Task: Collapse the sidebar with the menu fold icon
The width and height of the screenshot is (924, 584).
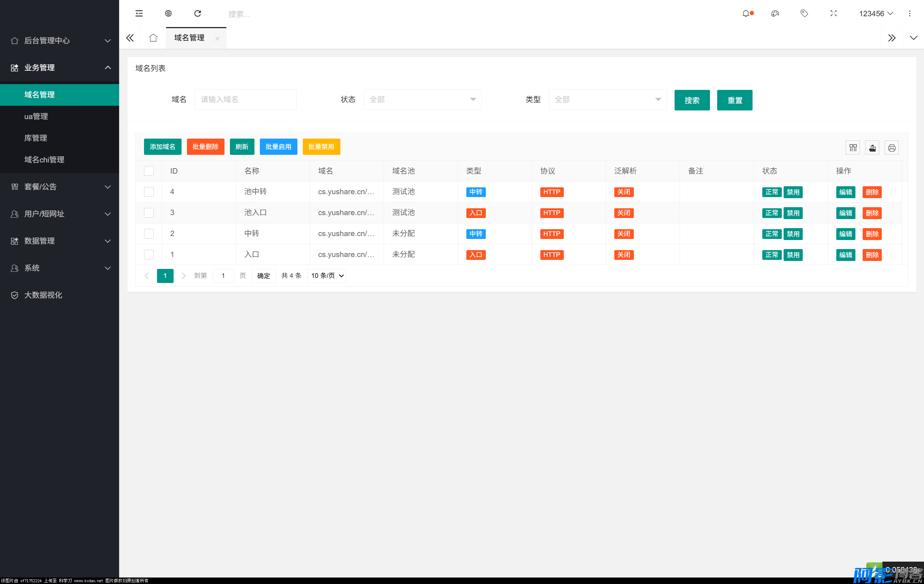Action: [139, 13]
